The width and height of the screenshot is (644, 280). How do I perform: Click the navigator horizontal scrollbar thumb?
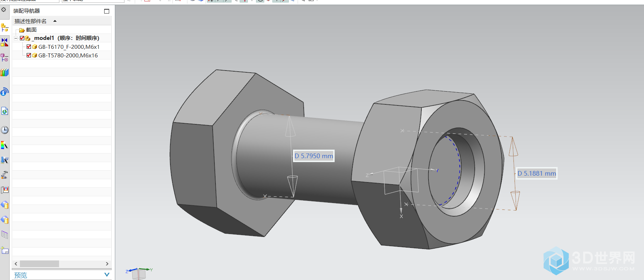pyautogui.click(x=39, y=264)
